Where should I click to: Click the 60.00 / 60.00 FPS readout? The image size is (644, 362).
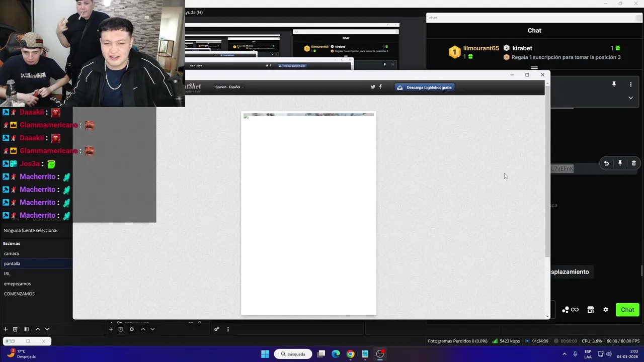click(x=623, y=341)
